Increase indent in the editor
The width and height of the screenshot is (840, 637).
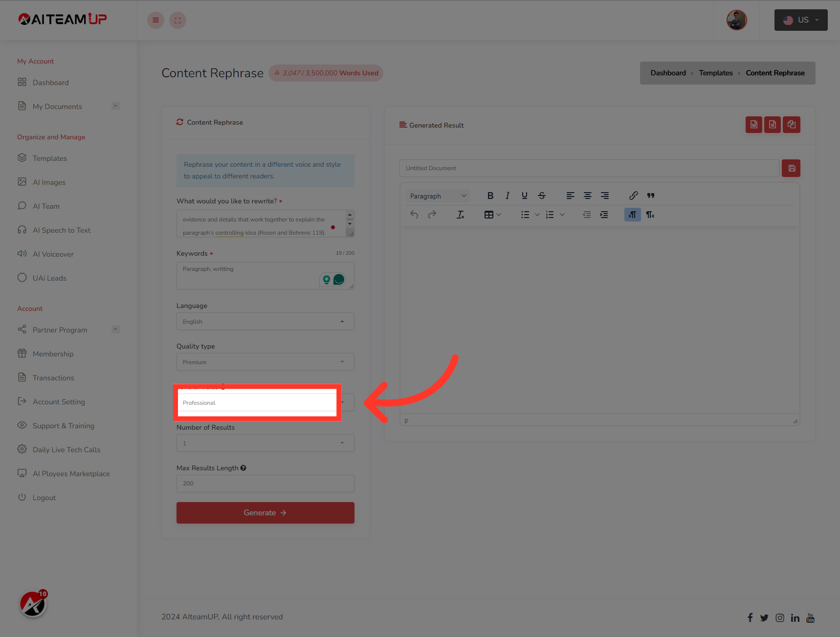coord(604,215)
